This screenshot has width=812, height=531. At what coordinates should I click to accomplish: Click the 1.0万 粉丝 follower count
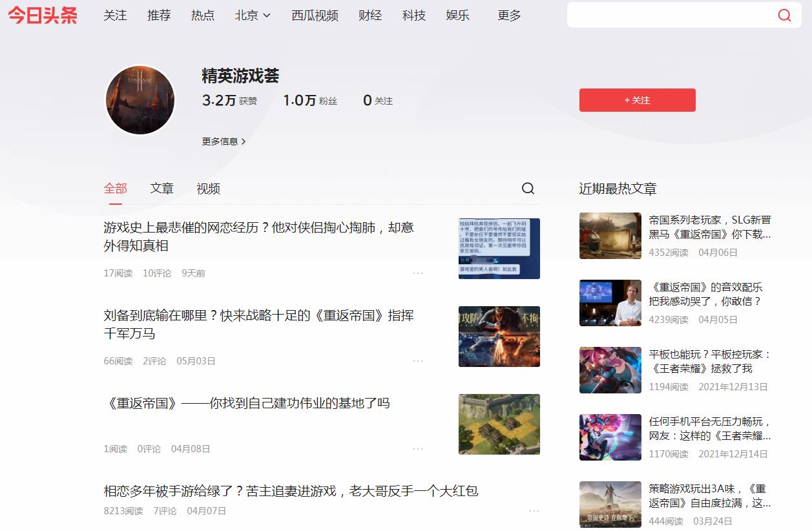[310, 101]
